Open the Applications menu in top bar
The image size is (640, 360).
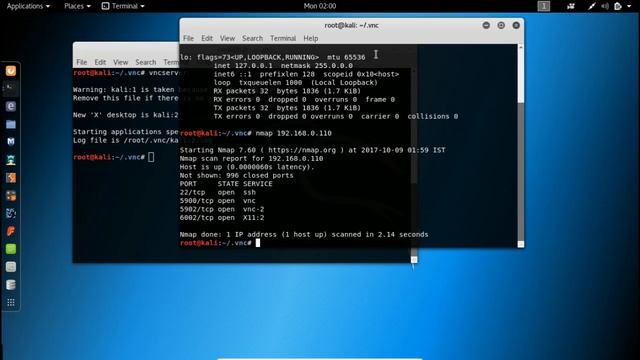28,6
